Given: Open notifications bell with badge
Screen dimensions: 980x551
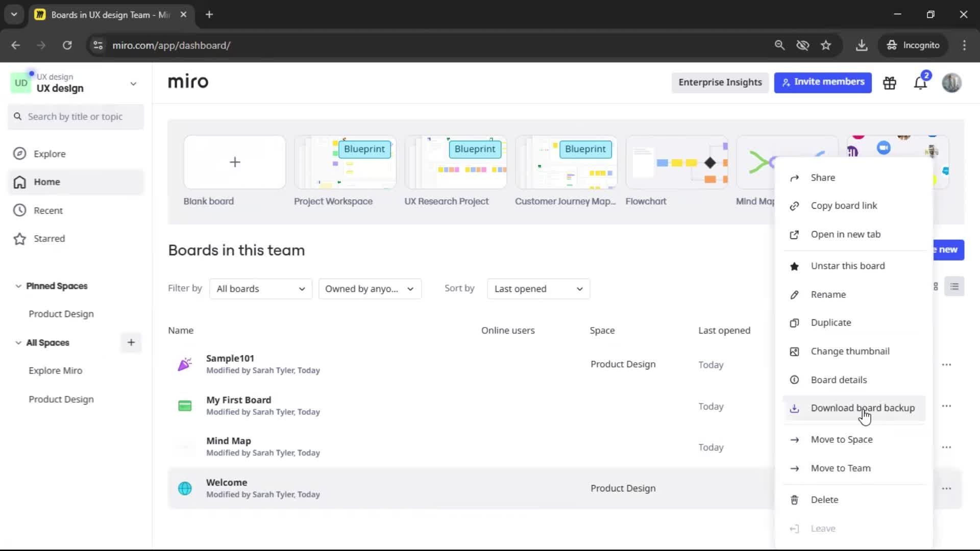Looking at the screenshot, I should tap(921, 82).
